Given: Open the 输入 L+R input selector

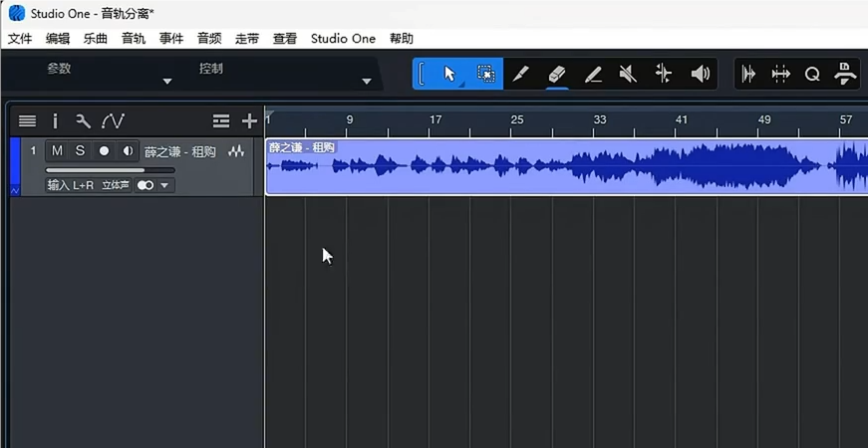Looking at the screenshot, I should [71, 185].
